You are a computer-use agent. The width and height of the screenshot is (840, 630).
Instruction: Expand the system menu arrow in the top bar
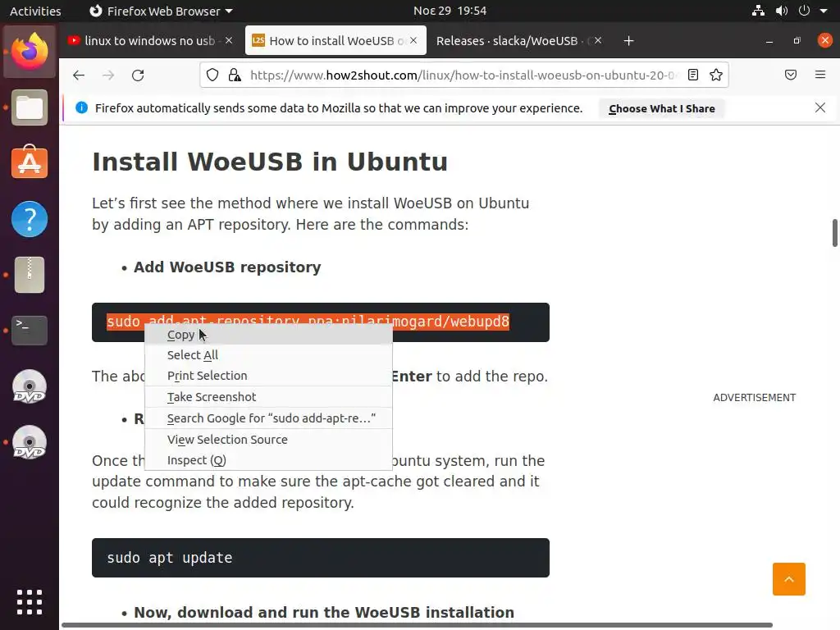pyautogui.click(x=824, y=11)
